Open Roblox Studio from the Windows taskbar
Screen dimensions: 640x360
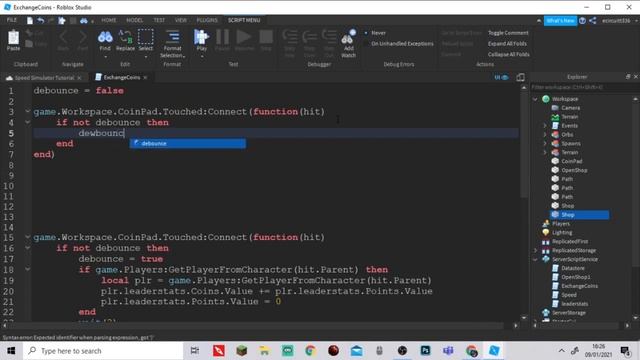click(494, 351)
